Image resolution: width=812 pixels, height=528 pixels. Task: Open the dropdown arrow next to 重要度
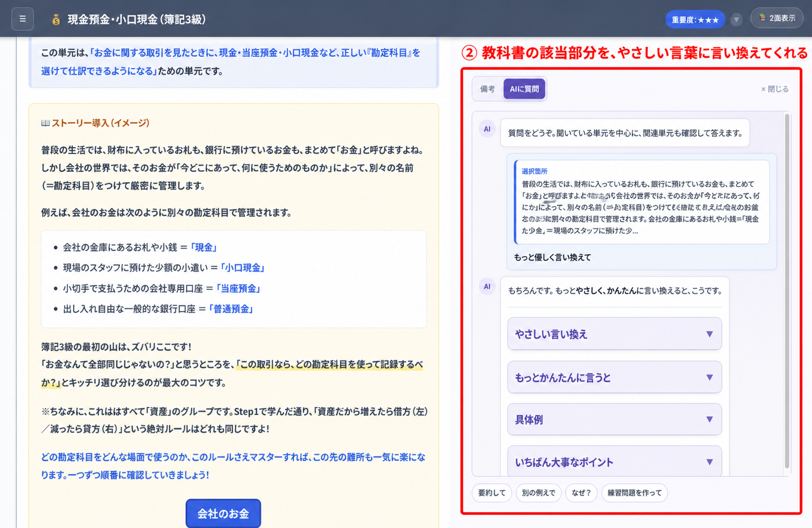pyautogui.click(x=736, y=20)
